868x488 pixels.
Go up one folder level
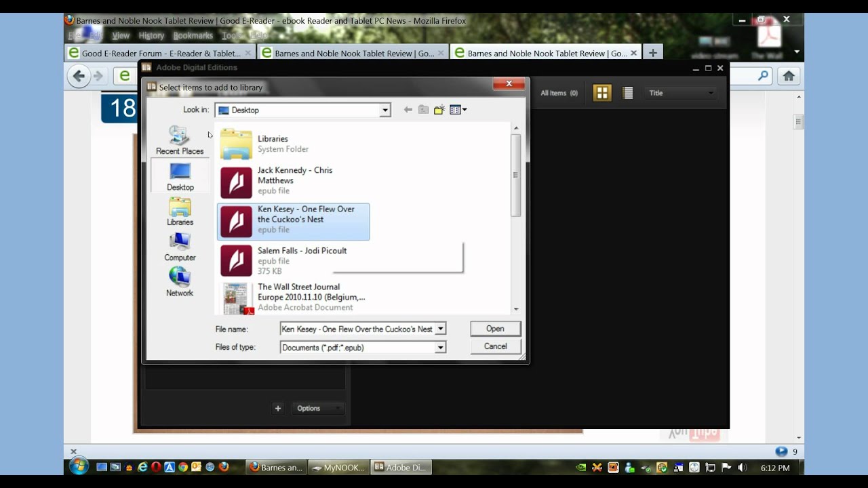coord(423,110)
